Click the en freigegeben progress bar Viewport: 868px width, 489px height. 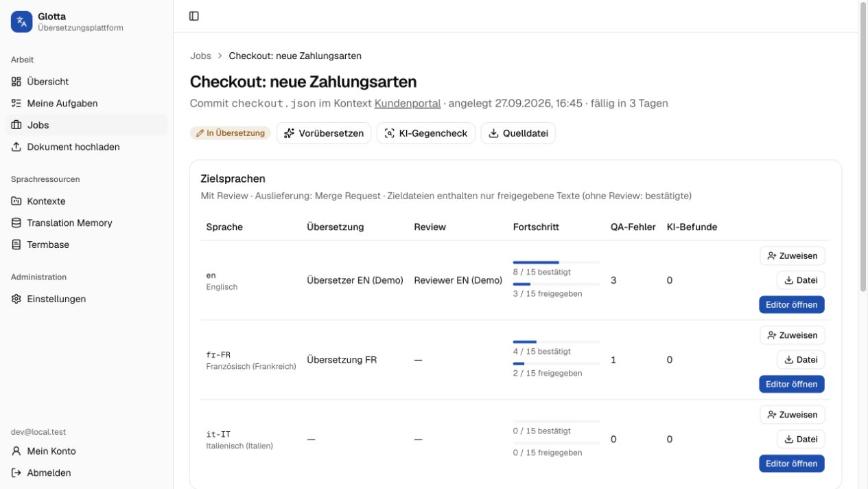tap(556, 284)
